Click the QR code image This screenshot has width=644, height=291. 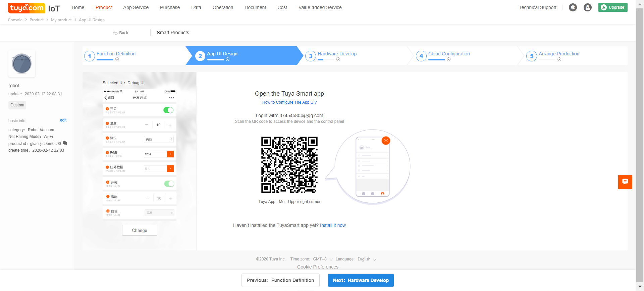289,165
